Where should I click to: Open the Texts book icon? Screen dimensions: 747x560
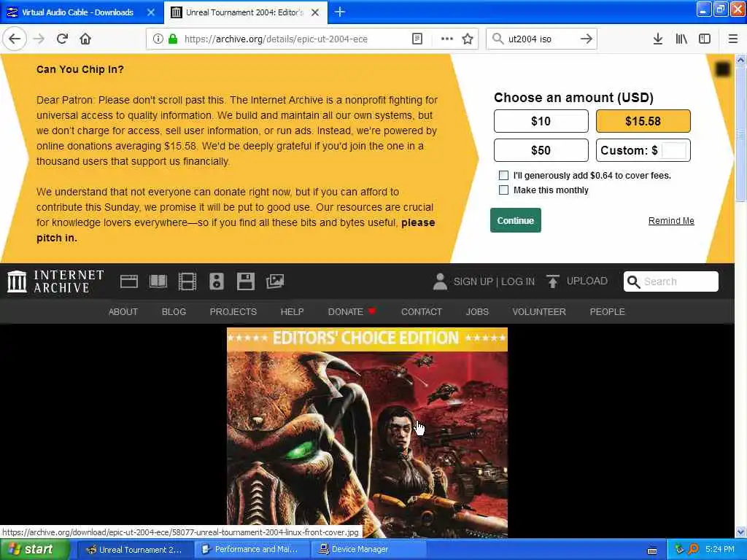tap(158, 281)
